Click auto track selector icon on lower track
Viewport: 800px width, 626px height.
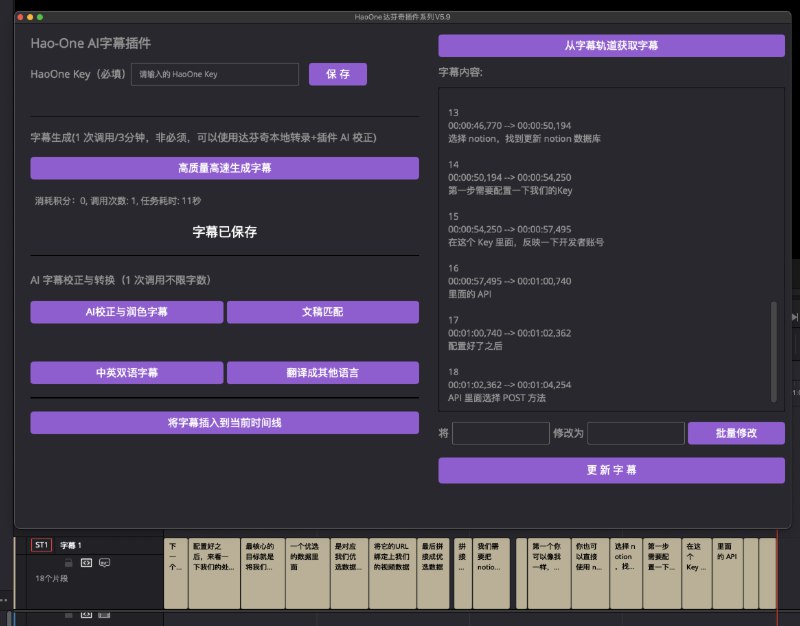[86, 615]
